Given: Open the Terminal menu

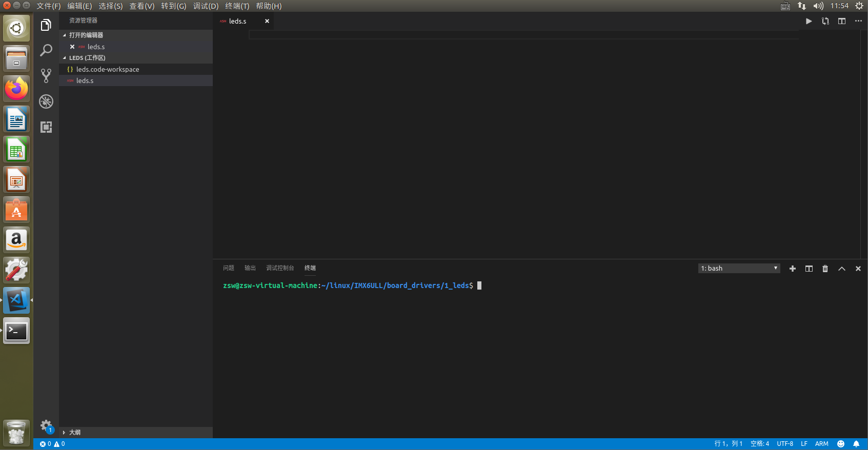Looking at the screenshot, I should (237, 6).
